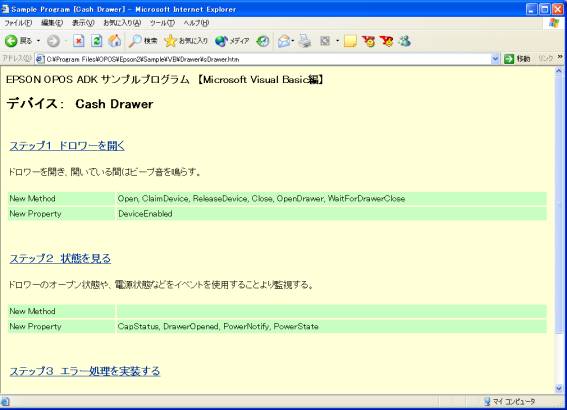Open the メディア media pane
This screenshot has height=410, width=567.
(x=232, y=41)
